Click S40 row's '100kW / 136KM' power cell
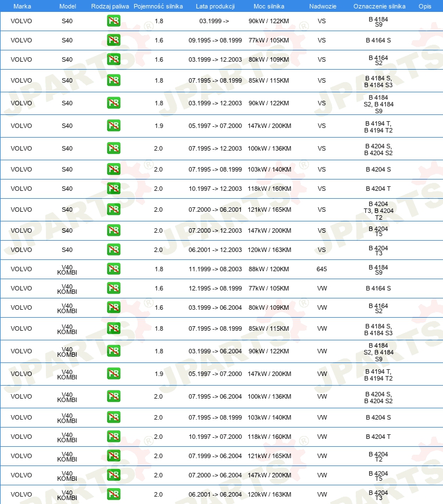 [270, 148]
